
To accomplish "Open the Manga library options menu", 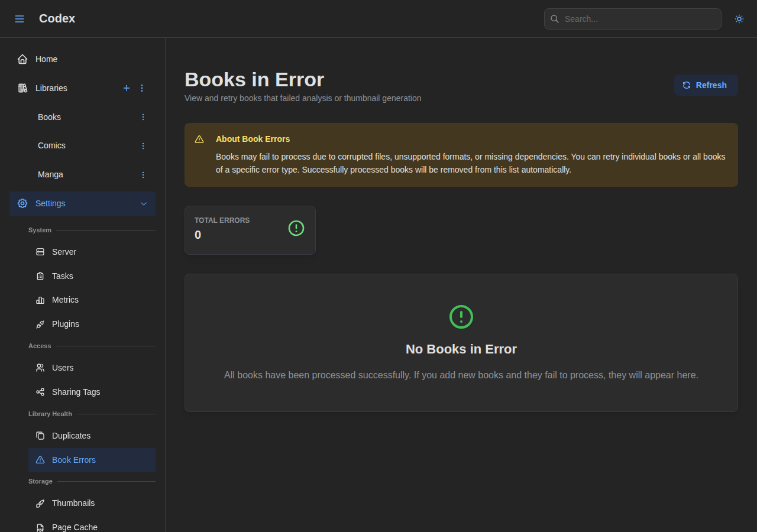I will (143, 174).
